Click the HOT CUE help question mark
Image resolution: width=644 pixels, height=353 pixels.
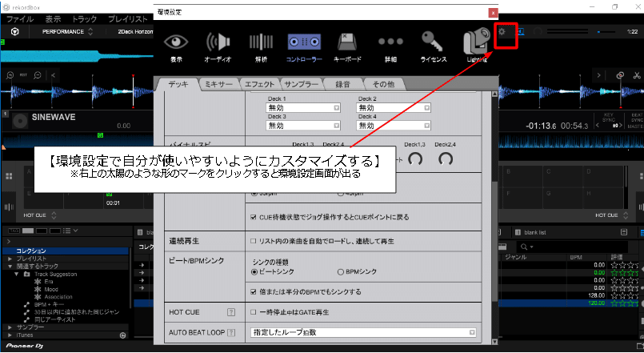click(x=231, y=312)
